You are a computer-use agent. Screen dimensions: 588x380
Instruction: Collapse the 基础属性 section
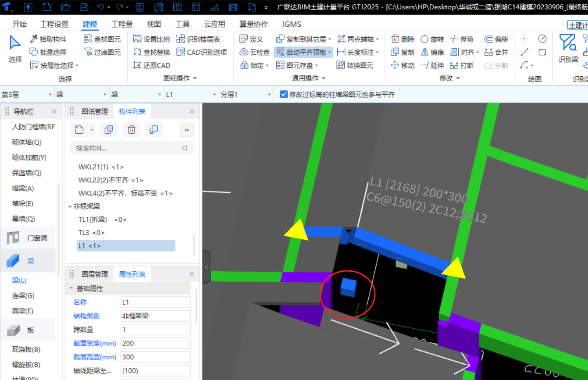(x=71, y=289)
